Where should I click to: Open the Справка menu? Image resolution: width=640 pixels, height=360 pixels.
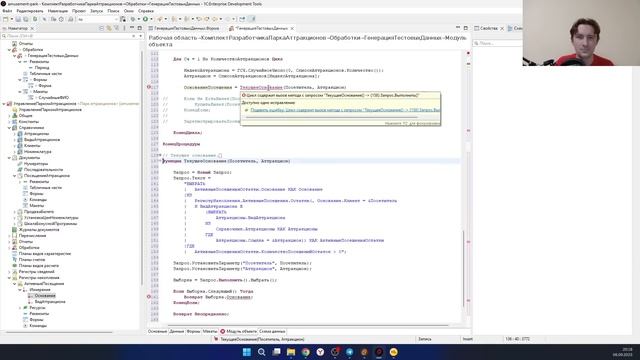click(x=146, y=11)
